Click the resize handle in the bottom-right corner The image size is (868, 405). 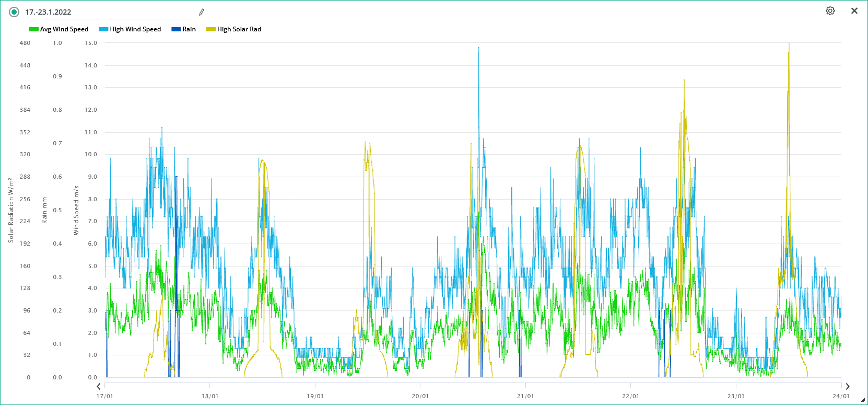[x=863, y=400]
